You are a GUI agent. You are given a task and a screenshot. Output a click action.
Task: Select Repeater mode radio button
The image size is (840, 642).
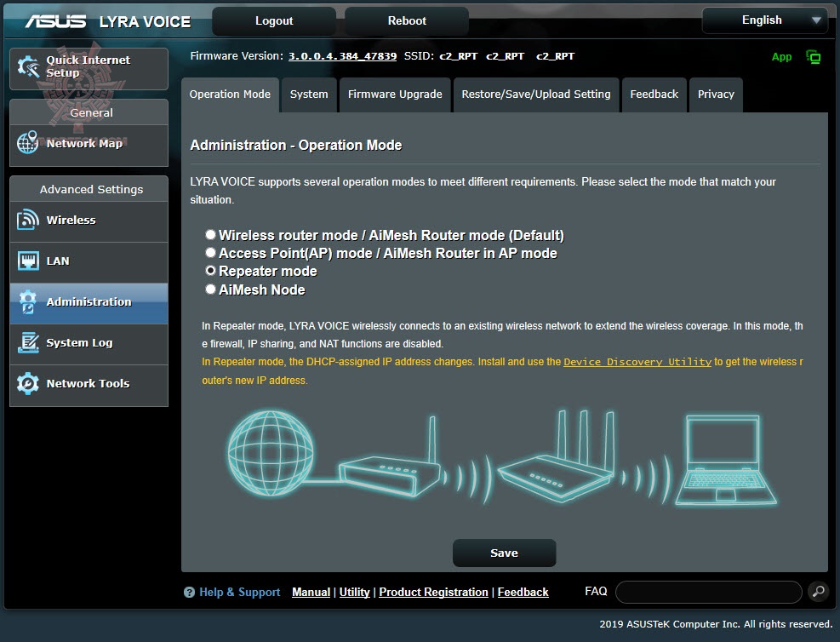click(210, 271)
